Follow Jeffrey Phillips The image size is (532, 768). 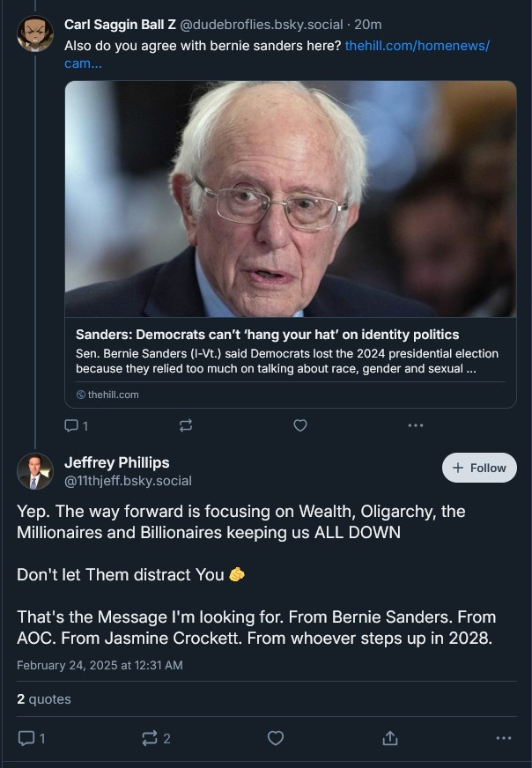pyautogui.click(x=479, y=468)
